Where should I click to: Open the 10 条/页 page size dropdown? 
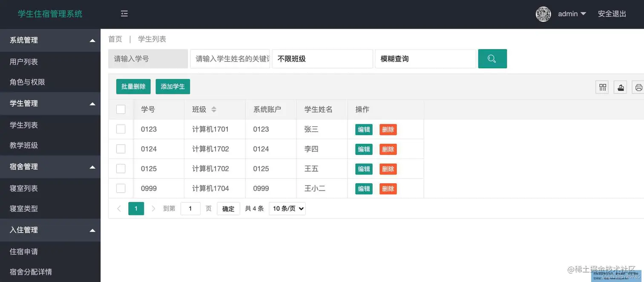pos(287,209)
